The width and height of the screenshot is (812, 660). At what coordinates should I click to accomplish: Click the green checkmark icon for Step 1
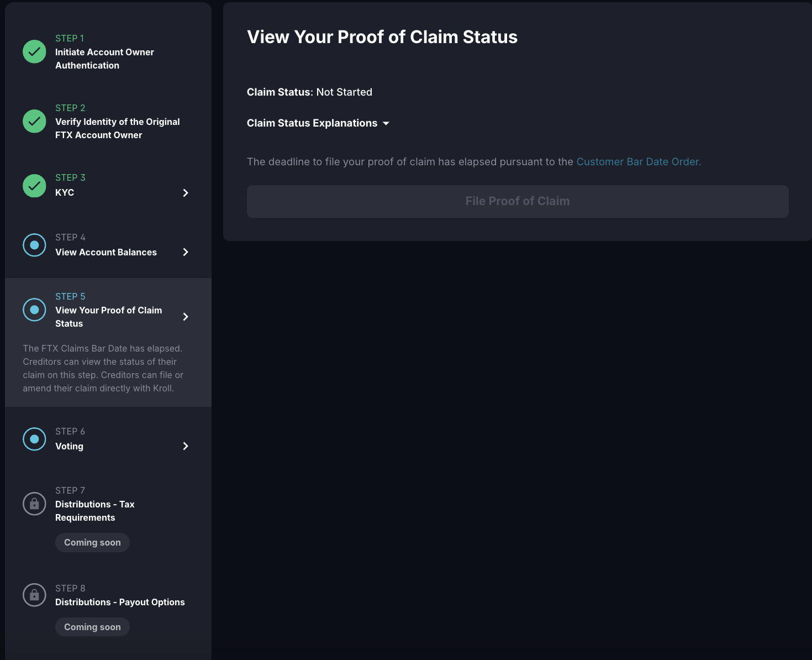pos(34,51)
